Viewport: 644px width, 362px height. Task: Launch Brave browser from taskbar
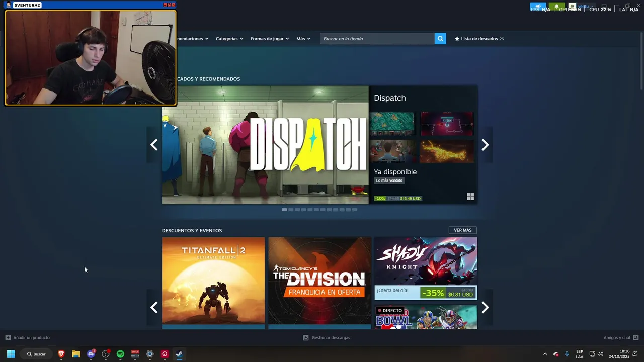61,354
